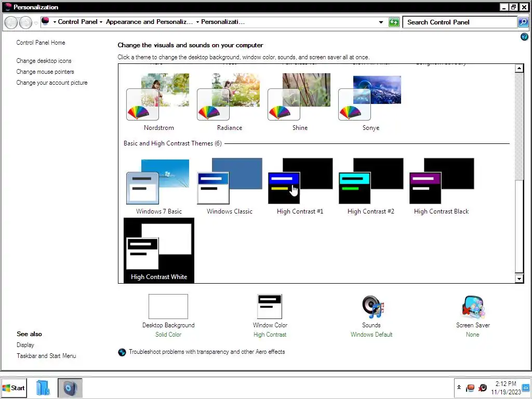The height and width of the screenshot is (399, 532).
Task: Open the Libraries taskbar icon
Action: pos(43,388)
